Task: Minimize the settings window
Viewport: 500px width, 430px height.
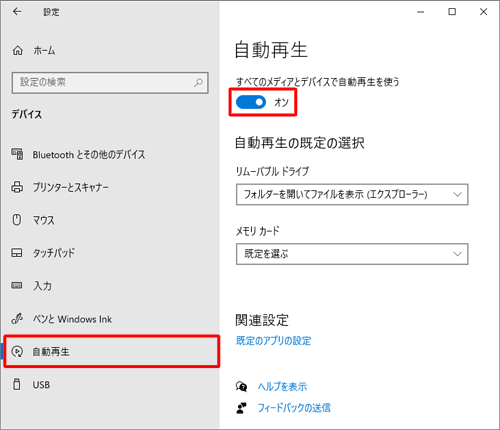Action: (421, 12)
